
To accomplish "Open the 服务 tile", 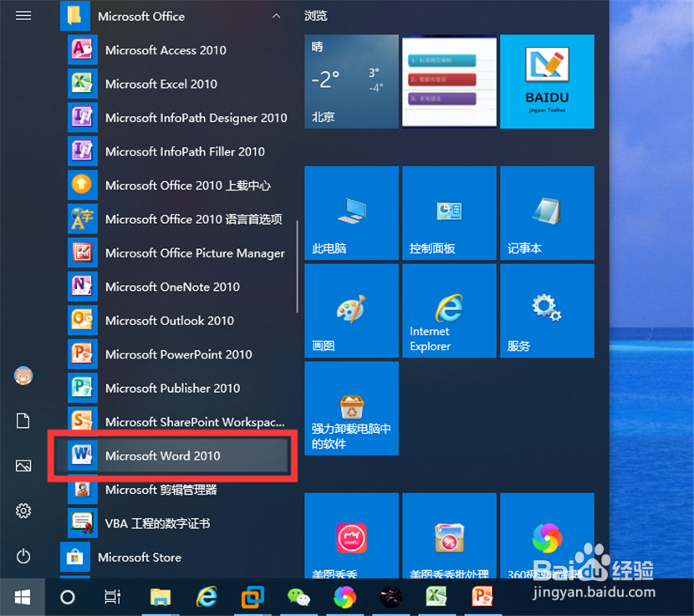I will pyautogui.click(x=547, y=311).
